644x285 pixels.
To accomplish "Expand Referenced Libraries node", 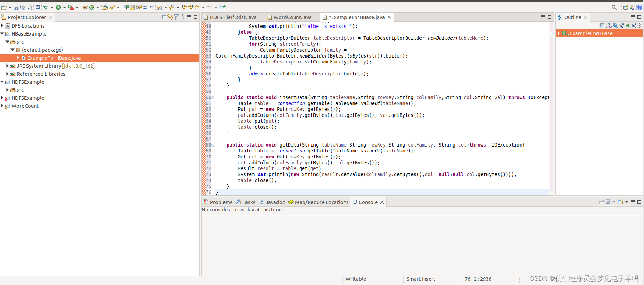I will pyautogui.click(x=7, y=74).
